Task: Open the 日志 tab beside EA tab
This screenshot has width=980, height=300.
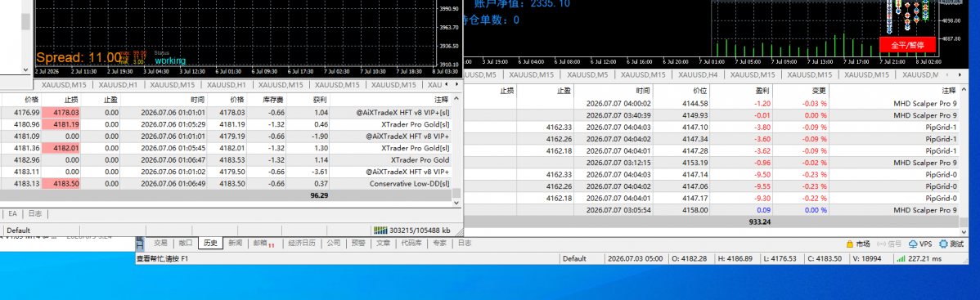Action: point(35,213)
